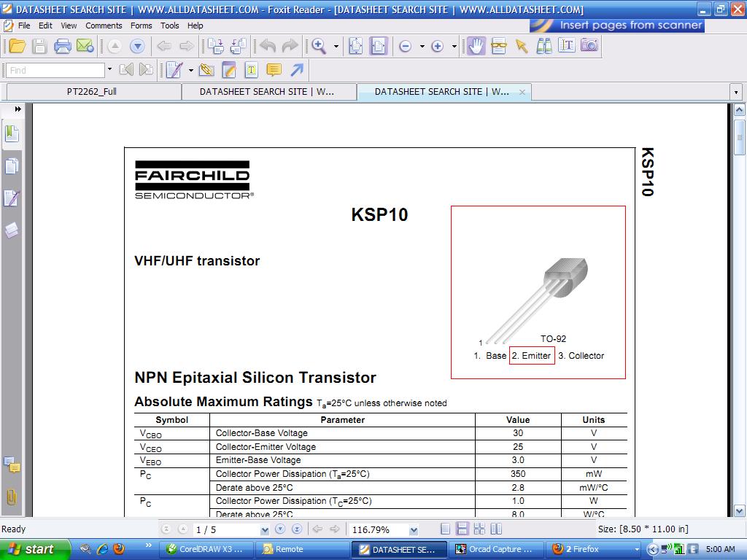Select the Hand tool
Viewport: 747px width, 560px height.
coord(476,46)
